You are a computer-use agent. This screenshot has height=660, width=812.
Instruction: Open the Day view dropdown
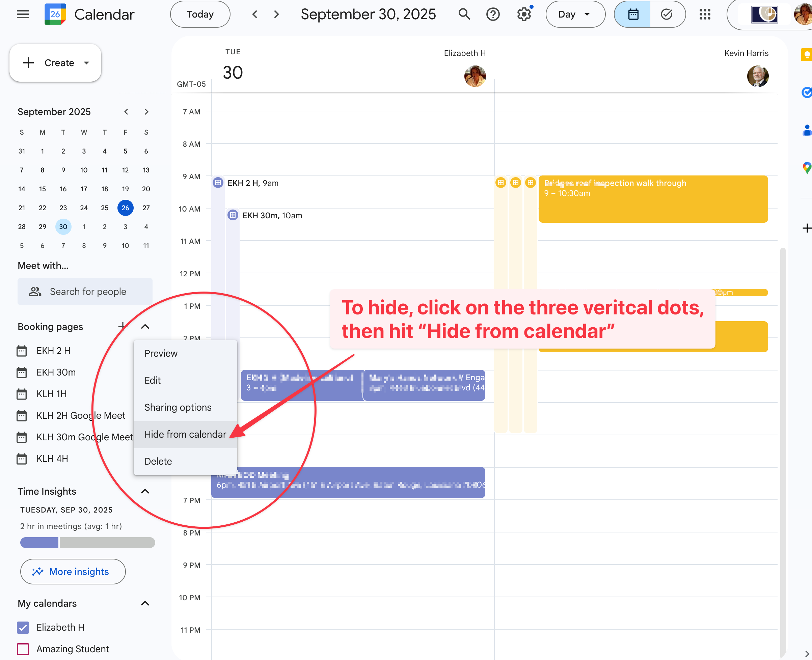click(x=575, y=15)
